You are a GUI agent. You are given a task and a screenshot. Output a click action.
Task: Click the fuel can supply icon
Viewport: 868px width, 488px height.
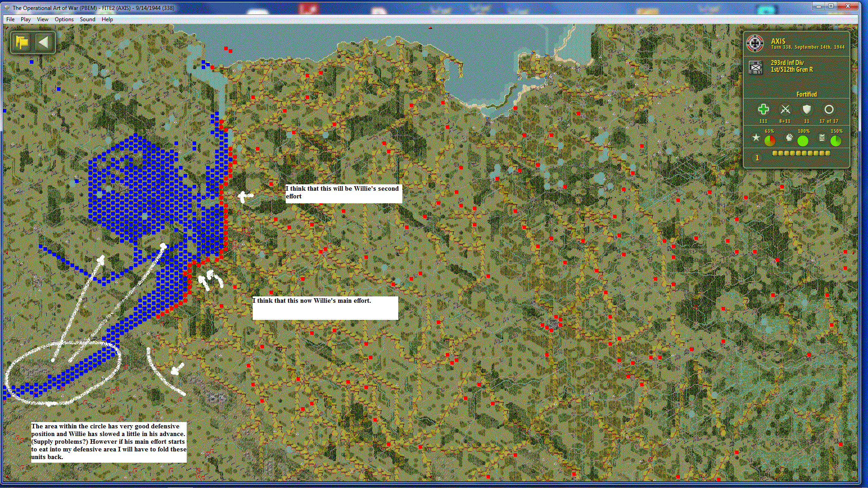coord(822,138)
